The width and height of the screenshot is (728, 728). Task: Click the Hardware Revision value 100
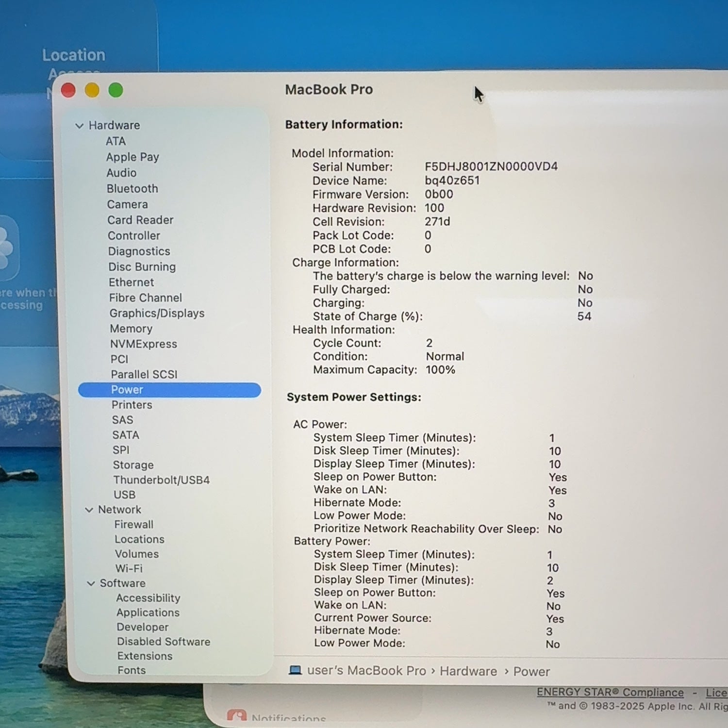pos(434,208)
